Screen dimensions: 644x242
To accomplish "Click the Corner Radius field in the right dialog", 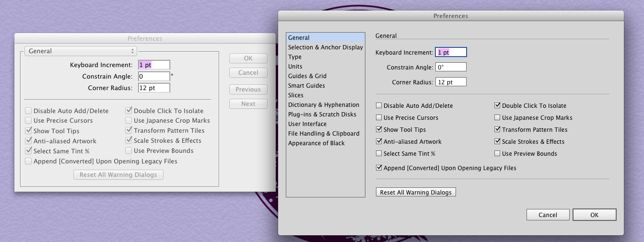I will click(451, 82).
